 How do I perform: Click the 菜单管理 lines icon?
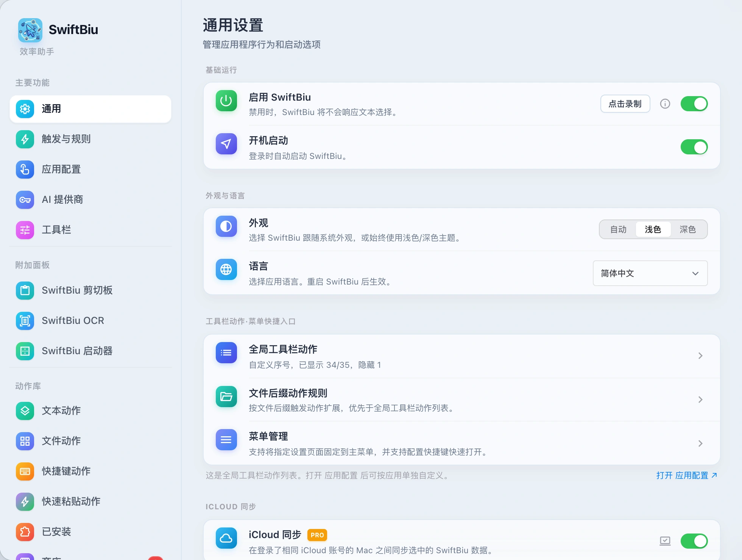pos(226,440)
